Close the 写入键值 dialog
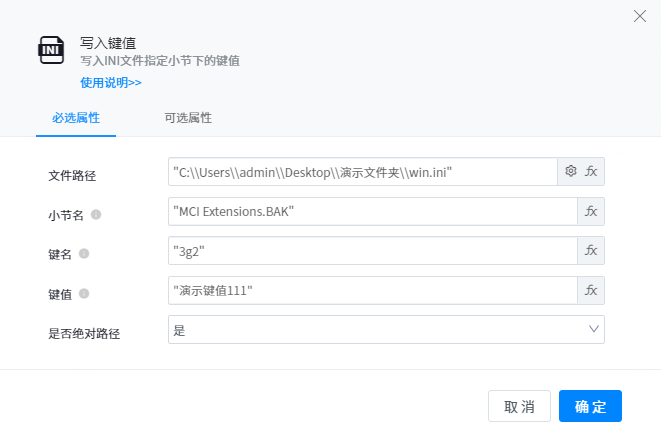Image resolution: width=661 pixels, height=441 pixels. tap(640, 15)
